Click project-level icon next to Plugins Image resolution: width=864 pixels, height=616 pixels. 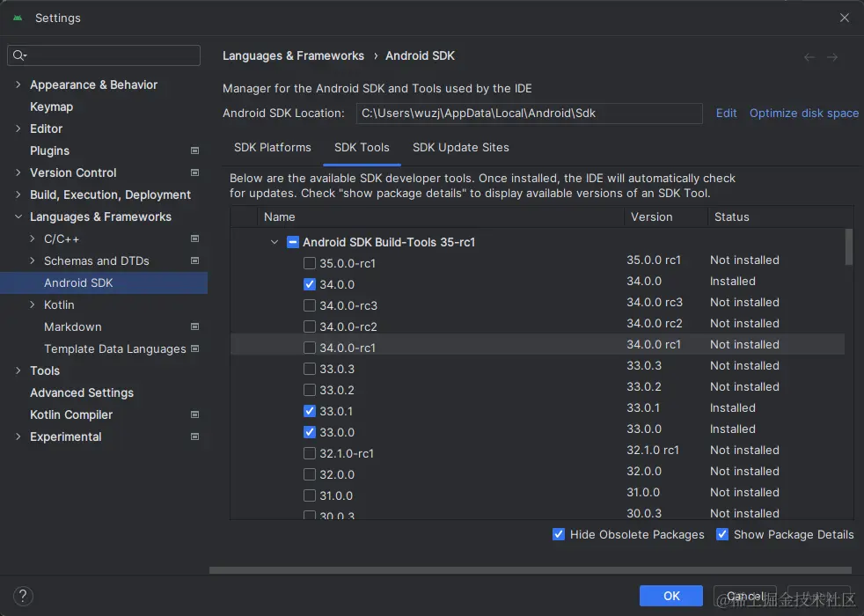click(x=194, y=150)
